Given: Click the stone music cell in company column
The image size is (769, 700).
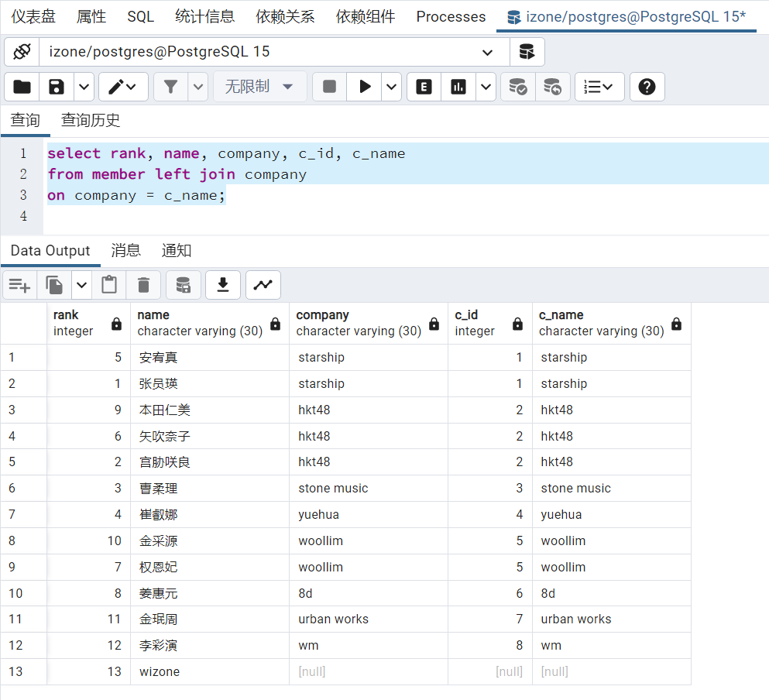Looking at the screenshot, I should [369, 488].
